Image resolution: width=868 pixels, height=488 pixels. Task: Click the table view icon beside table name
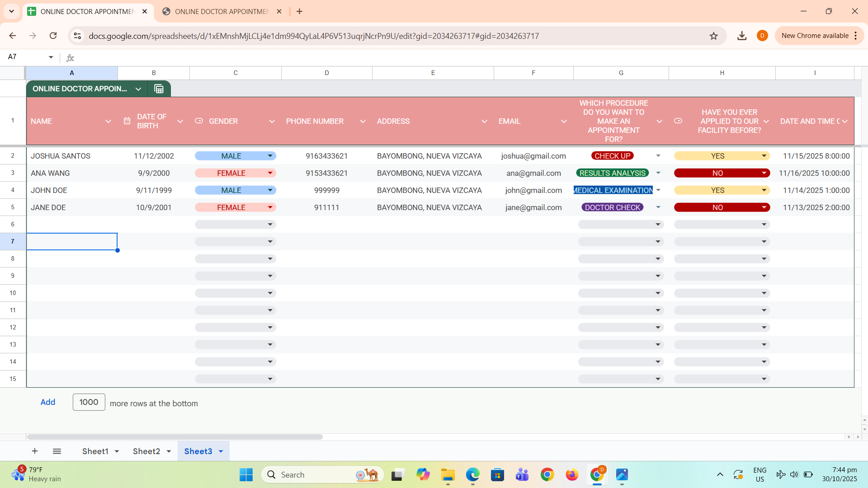pos(159,89)
